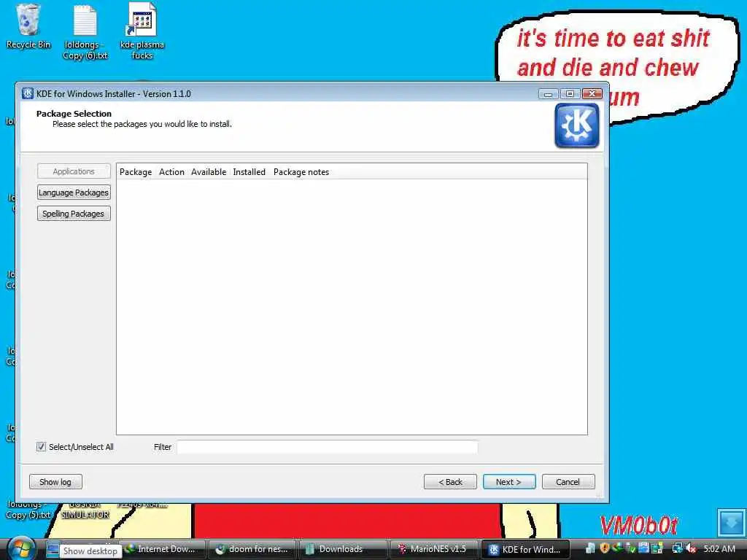Sort by the Action column header
This screenshot has width=747, height=560.
click(x=171, y=172)
